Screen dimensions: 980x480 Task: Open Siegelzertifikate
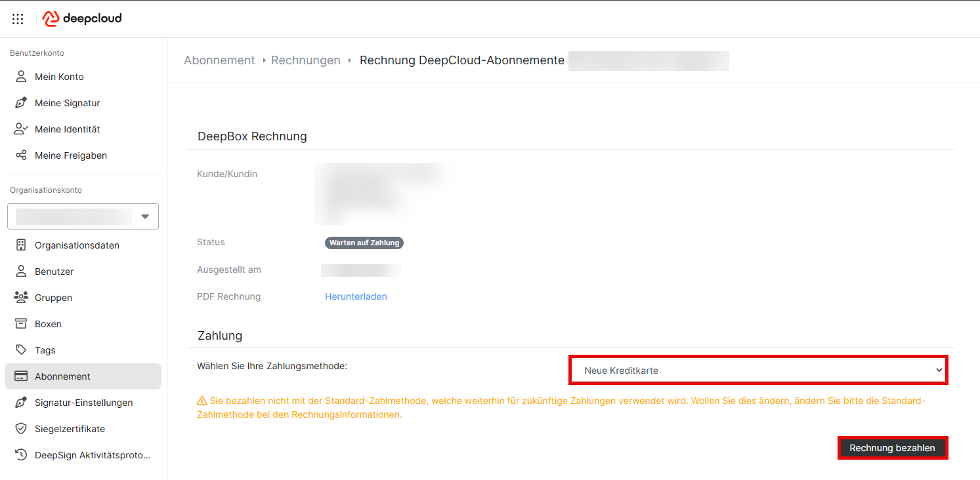[83, 429]
